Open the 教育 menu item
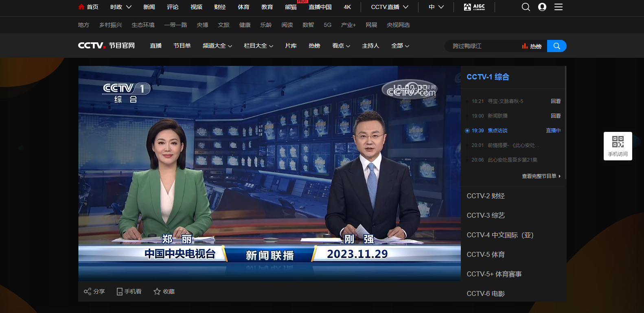Viewport: 644px width, 313px height. (267, 7)
